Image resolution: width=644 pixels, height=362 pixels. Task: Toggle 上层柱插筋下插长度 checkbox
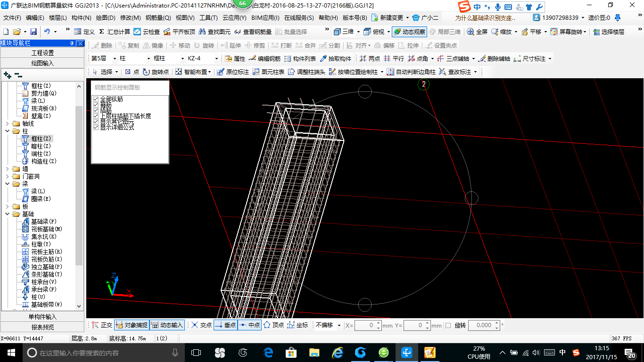(x=96, y=116)
